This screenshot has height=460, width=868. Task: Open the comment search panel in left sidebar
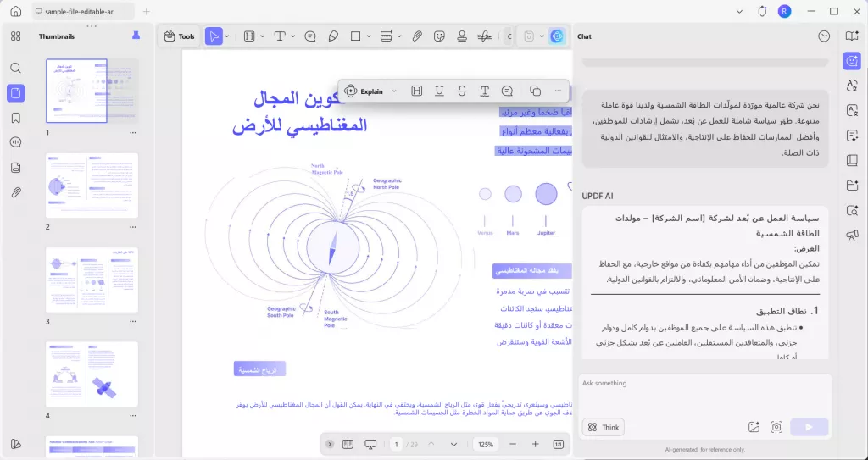(15, 142)
